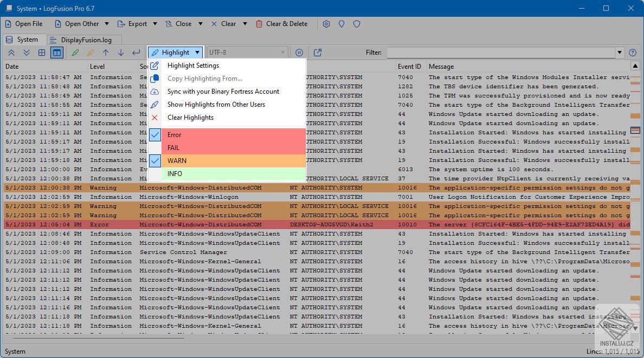Sort by the Date column header
644x358 pixels.
[x=45, y=67]
